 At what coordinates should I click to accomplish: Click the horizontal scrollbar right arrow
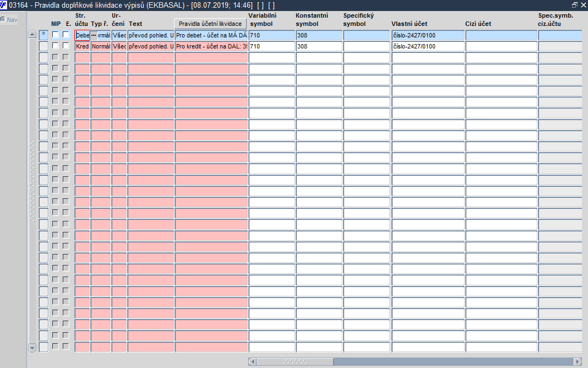pyautogui.click(x=578, y=361)
